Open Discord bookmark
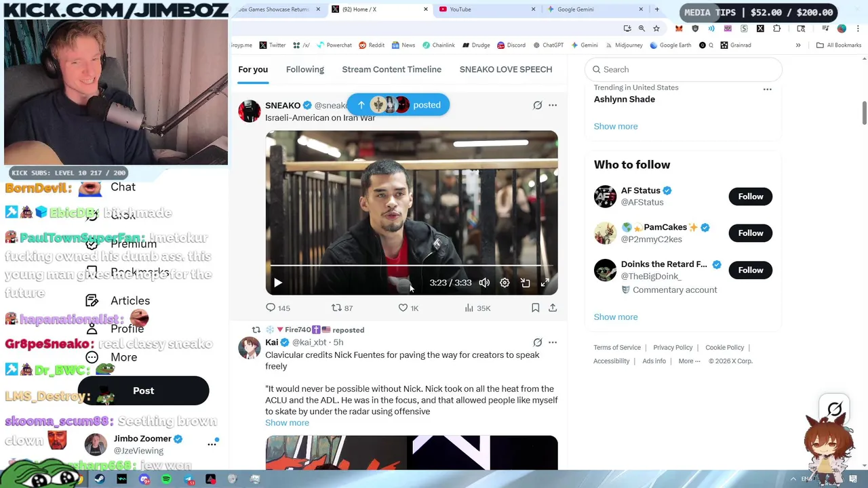The image size is (868, 488). (x=511, y=45)
